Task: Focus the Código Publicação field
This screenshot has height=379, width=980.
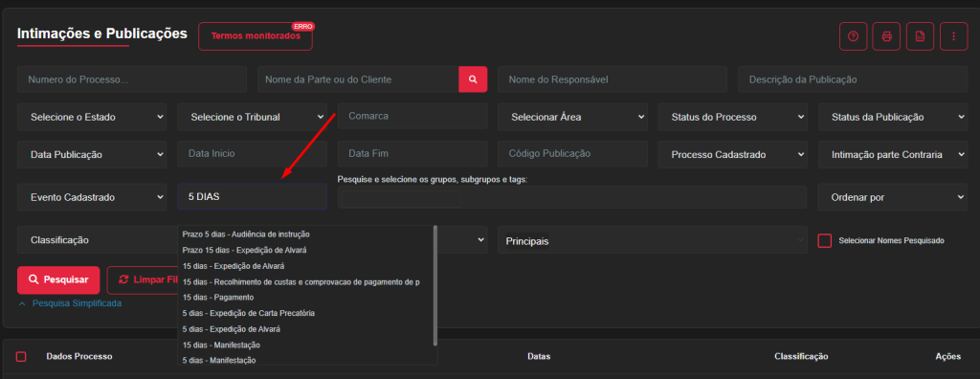Action: pos(572,154)
